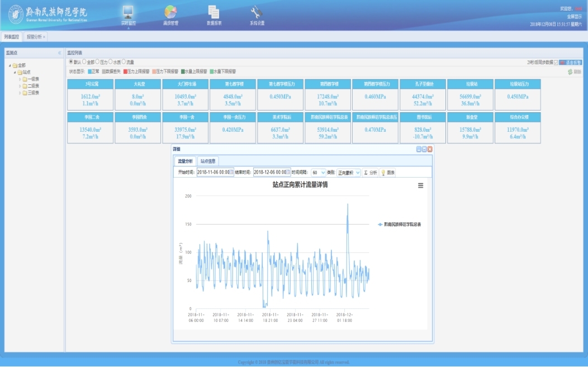Expand the 三级表 tree node arrow
The image size is (588, 367).
click(x=20, y=93)
